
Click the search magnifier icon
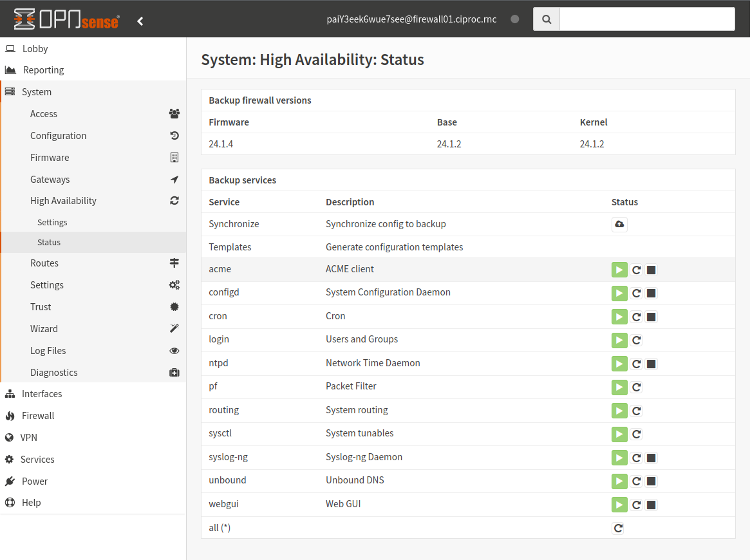[546, 19]
